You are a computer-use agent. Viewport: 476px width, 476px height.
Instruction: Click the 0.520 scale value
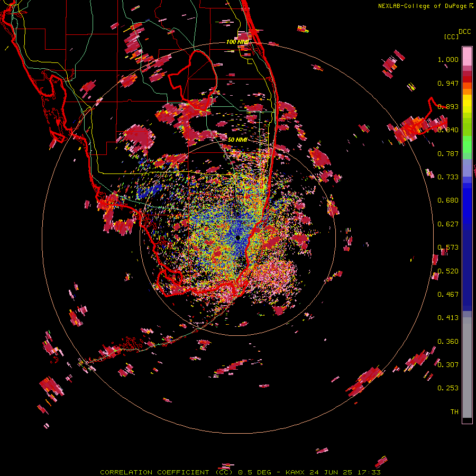click(x=448, y=271)
